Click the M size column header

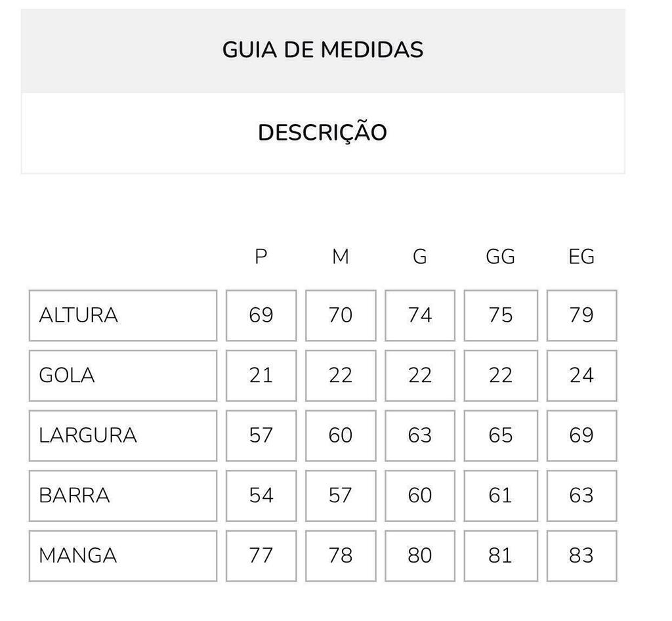[341, 257]
